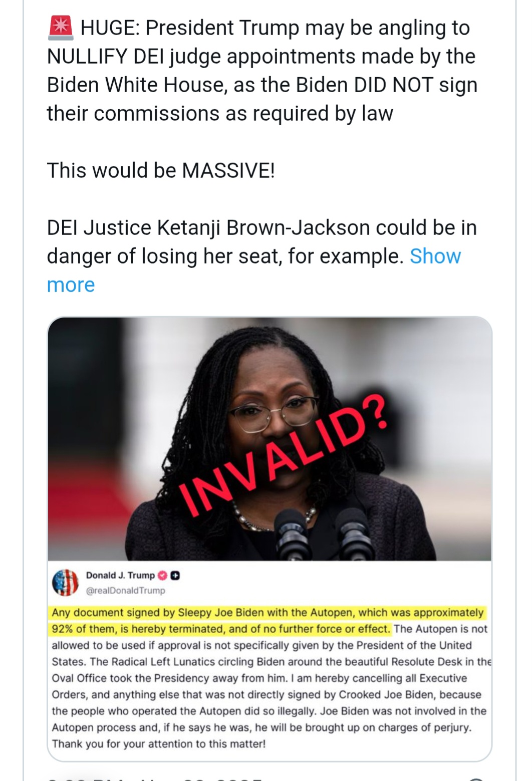Click the microphones in the photo

click(x=323, y=536)
